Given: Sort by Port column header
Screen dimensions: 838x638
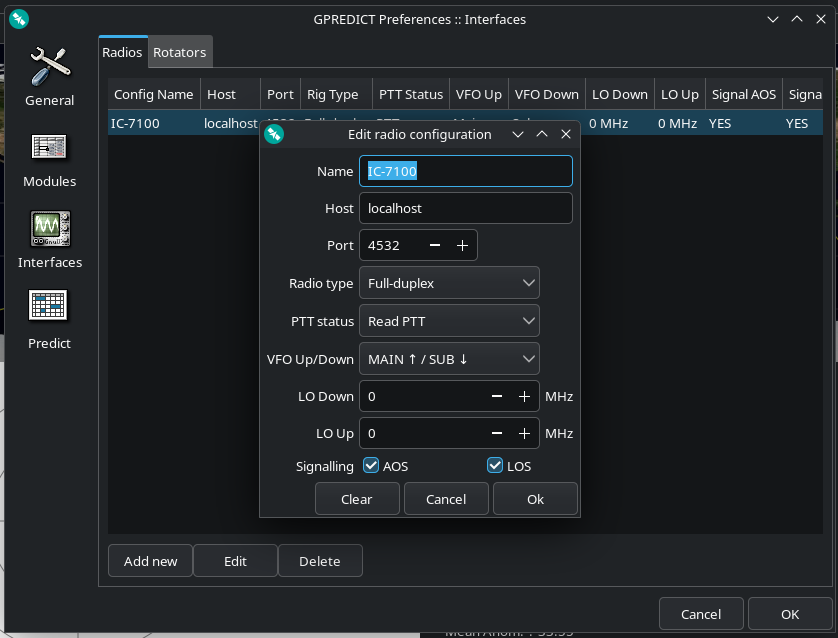Looking at the screenshot, I should [281, 94].
